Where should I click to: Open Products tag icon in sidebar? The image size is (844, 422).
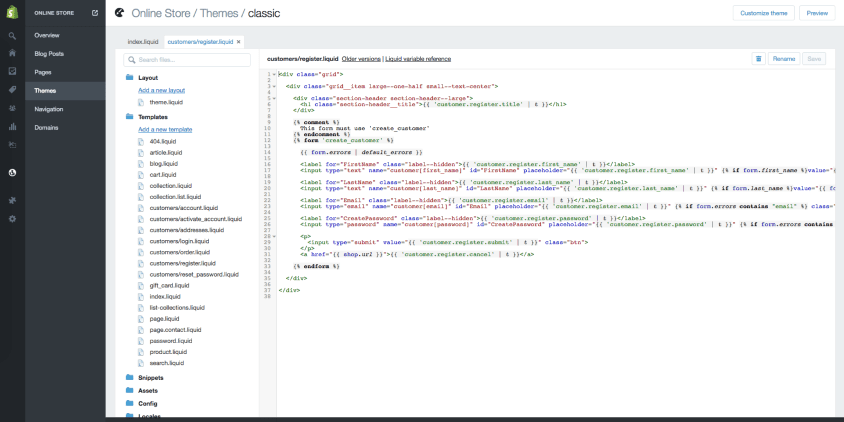coord(12,89)
